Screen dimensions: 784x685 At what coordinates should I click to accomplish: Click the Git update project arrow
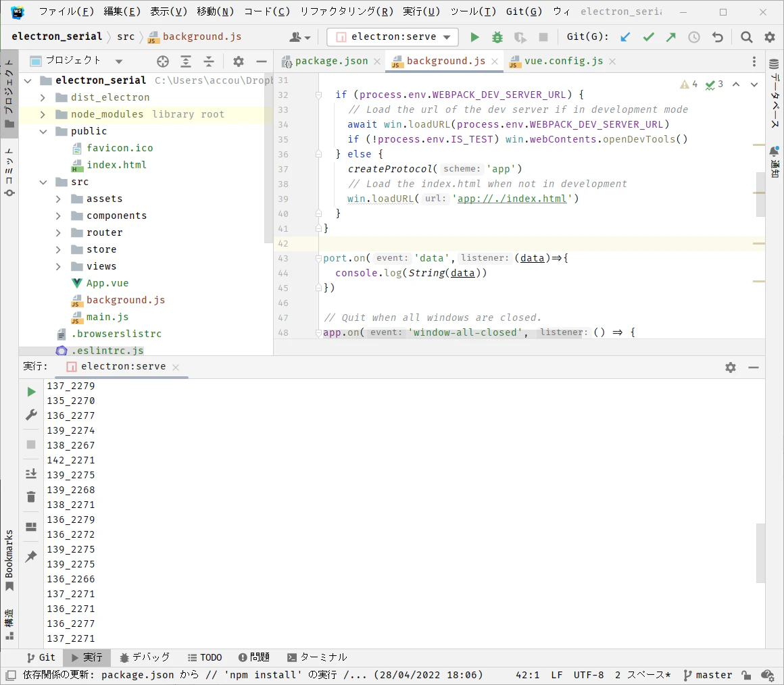click(625, 37)
